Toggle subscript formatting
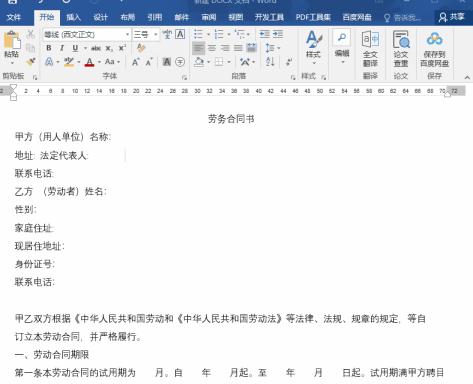The height and width of the screenshot is (384, 473). [x=109, y=48]
